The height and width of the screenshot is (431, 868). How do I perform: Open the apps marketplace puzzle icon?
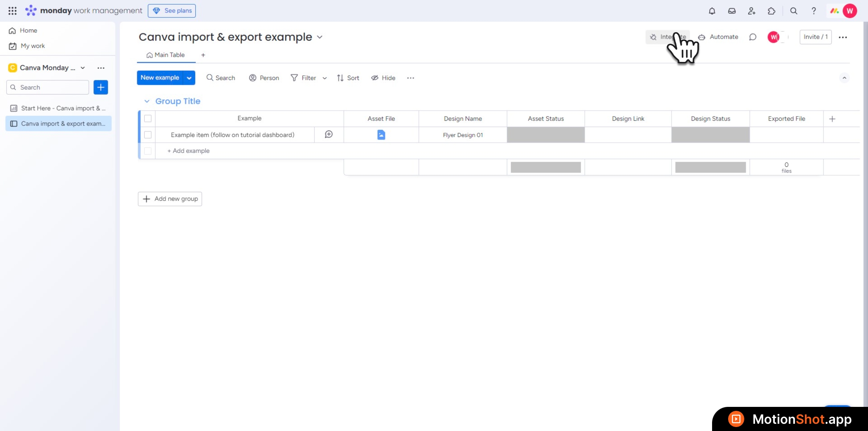tap(771, 11)
